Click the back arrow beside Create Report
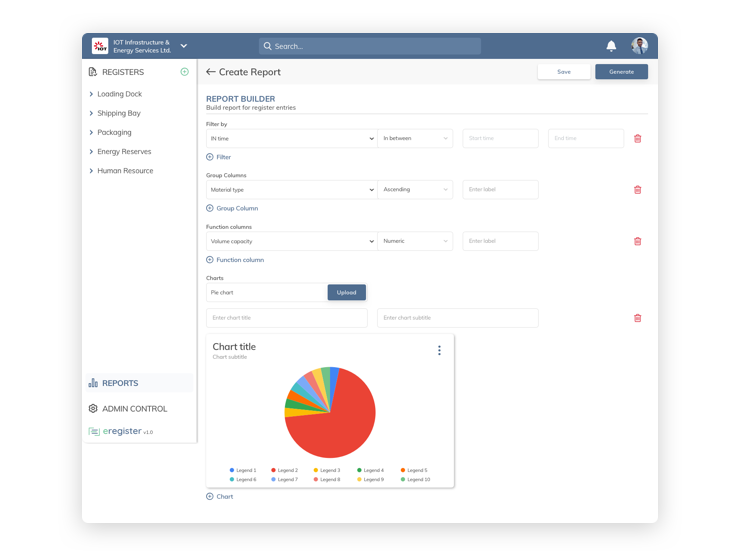The image size is (740, 556). (210, 72)
